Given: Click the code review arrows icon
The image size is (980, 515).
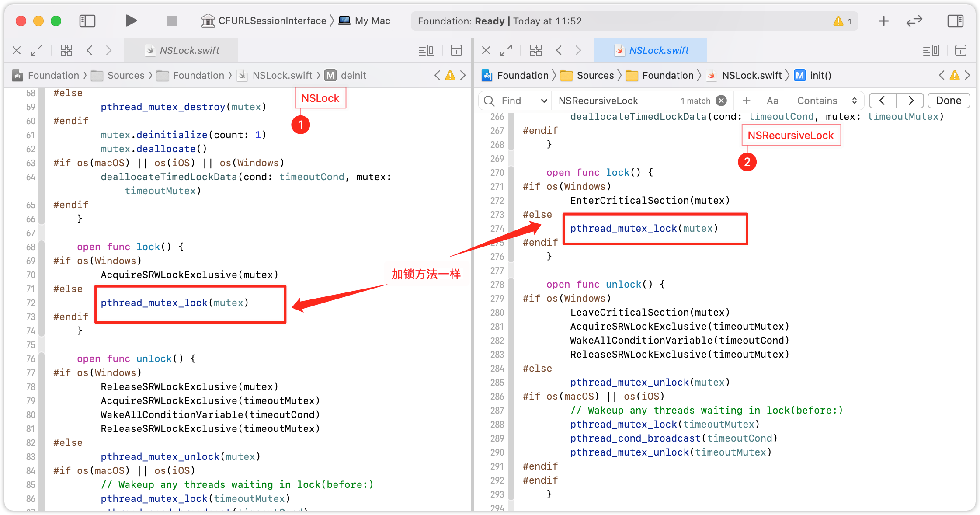Looking at the screenshot, I should click(914, 21).
